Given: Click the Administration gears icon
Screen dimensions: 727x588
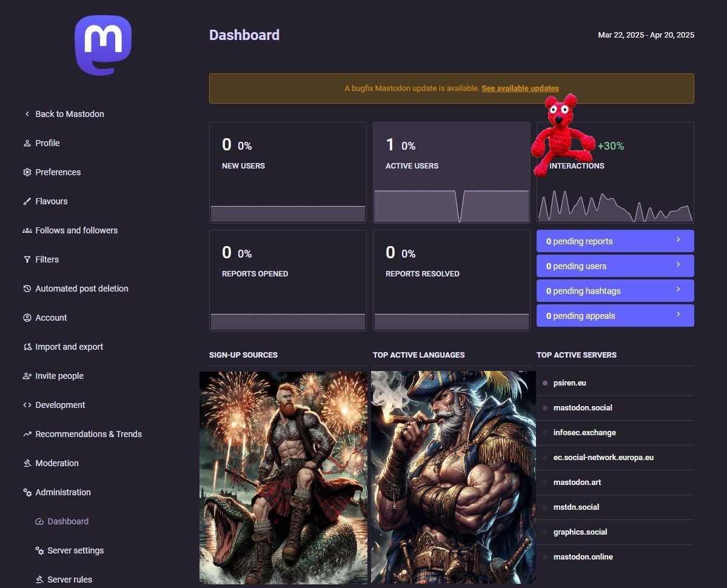Looking at the screenshot, I should (x=27, y=493).
